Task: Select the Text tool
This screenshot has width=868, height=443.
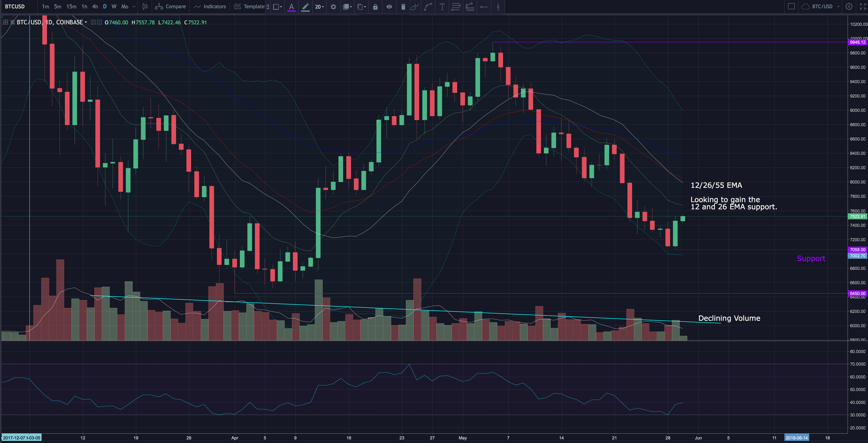Action: coord(442,6)
